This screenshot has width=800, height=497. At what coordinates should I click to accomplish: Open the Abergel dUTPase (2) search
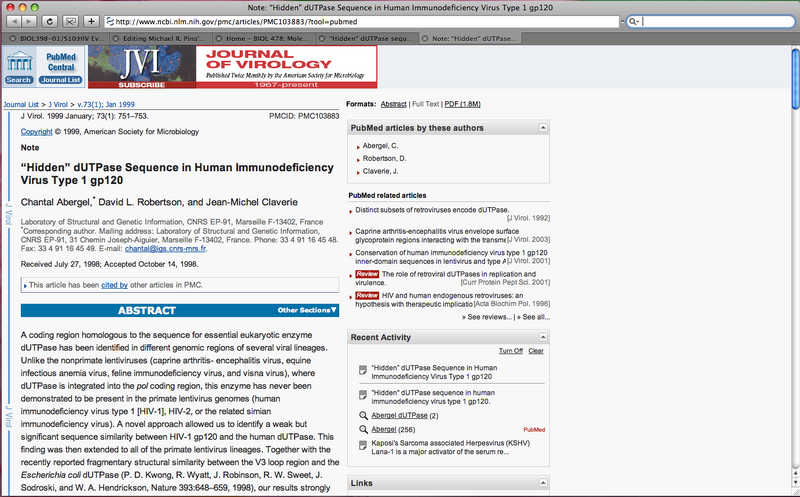pyautogui.click(x=399, y=415)
